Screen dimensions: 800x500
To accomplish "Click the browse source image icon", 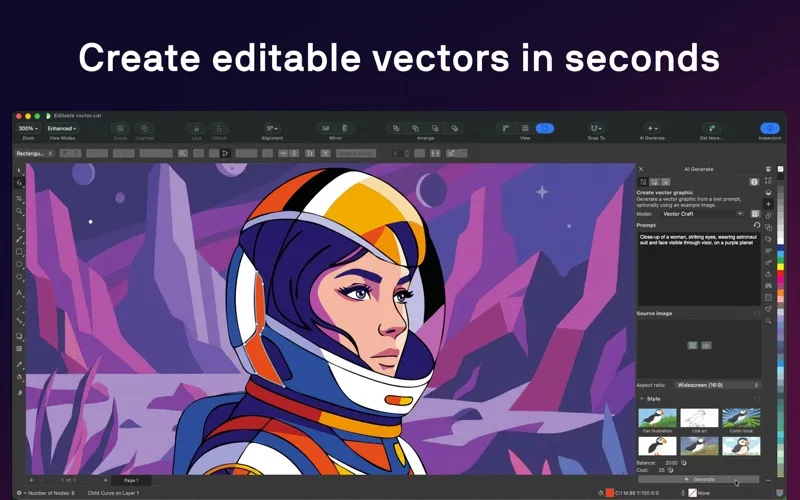I will (x=692, y=345).
